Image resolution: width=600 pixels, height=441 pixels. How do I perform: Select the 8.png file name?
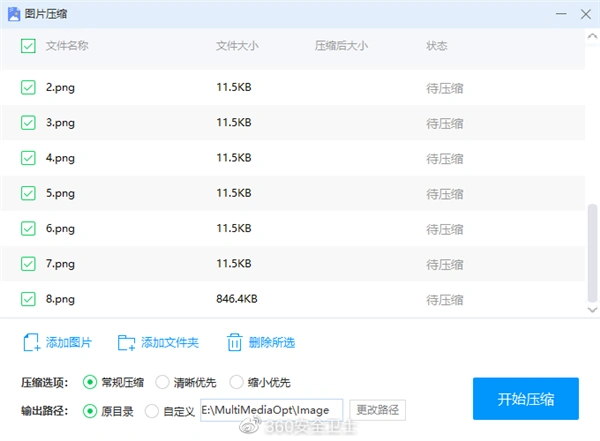pyautogui.click(x=60, y=299)
